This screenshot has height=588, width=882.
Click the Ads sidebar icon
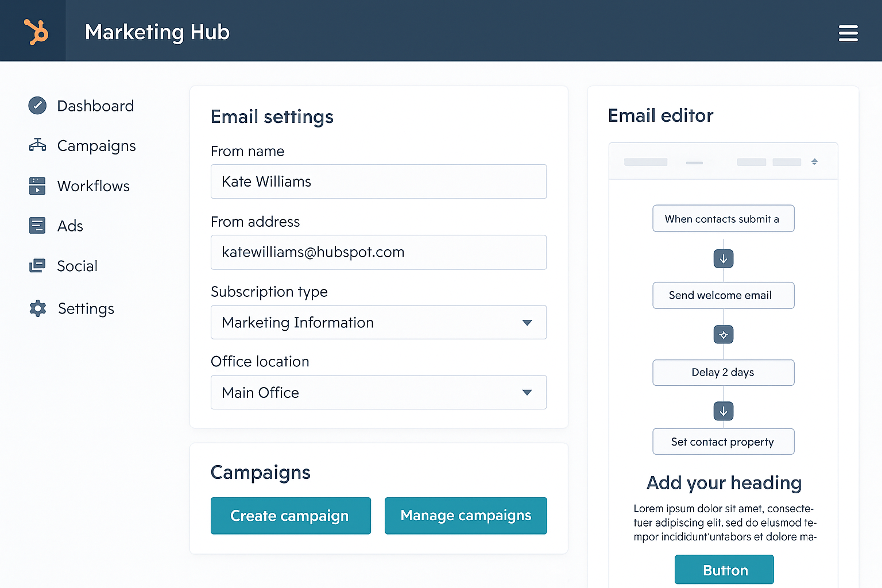37,226
